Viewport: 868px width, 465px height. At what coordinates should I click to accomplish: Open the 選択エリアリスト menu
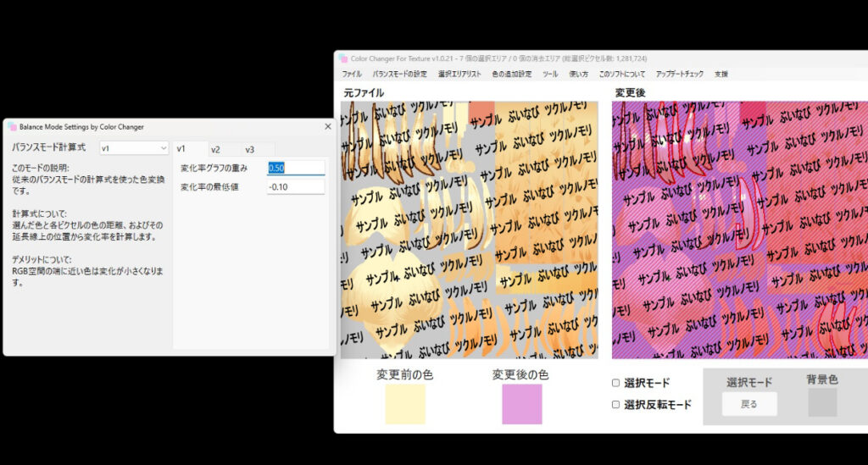(x=459, y=75)
